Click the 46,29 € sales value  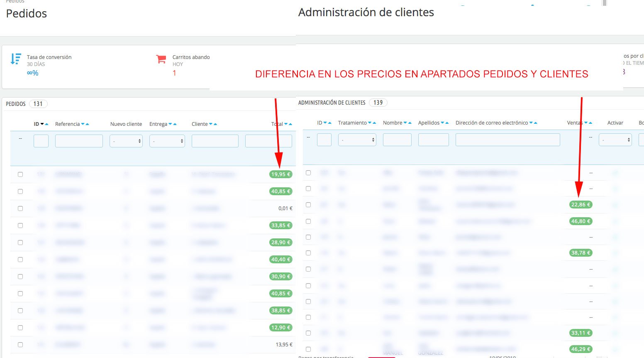click(x=581, y=349)
